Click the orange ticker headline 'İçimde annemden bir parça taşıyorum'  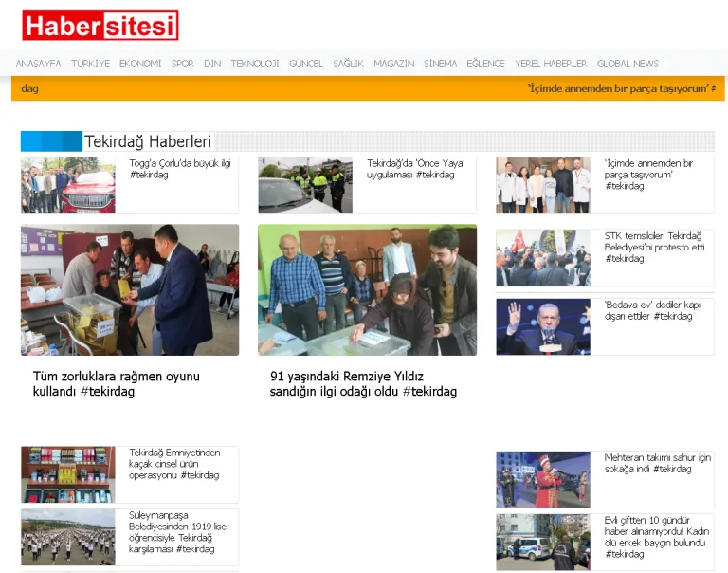point(621,88)
